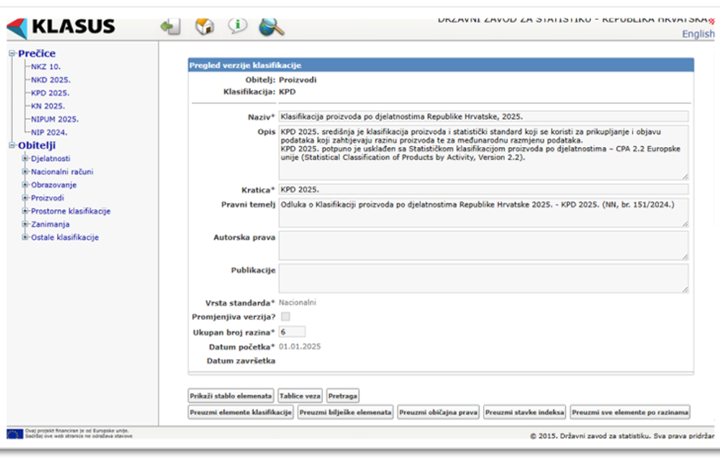Viewport: 720px width, 462px height.
Task: Expand the Ostale klasifikacije tree node
Action: tap(24, 237)
